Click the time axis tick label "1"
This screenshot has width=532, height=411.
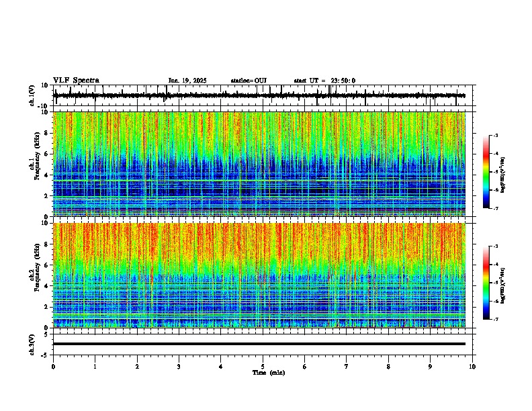pos(95,367)
